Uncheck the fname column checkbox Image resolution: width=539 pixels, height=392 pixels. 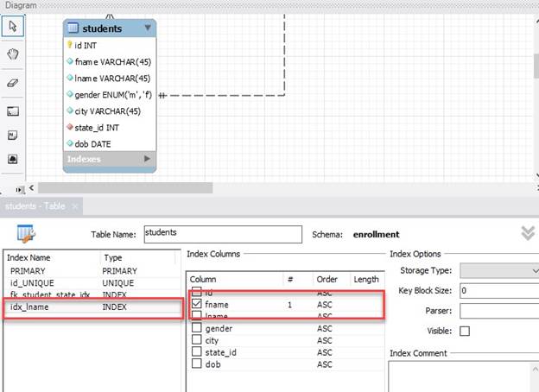click(x=197, y=304)
